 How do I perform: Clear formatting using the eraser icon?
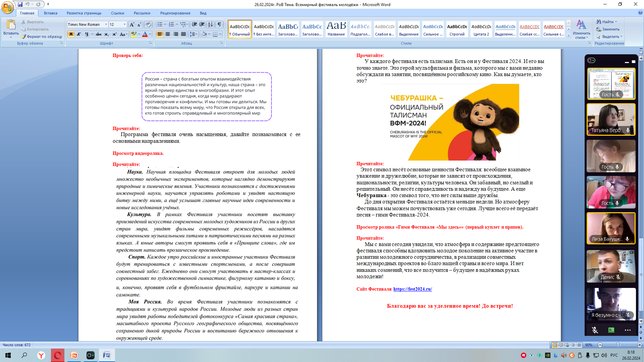point(148,24)
